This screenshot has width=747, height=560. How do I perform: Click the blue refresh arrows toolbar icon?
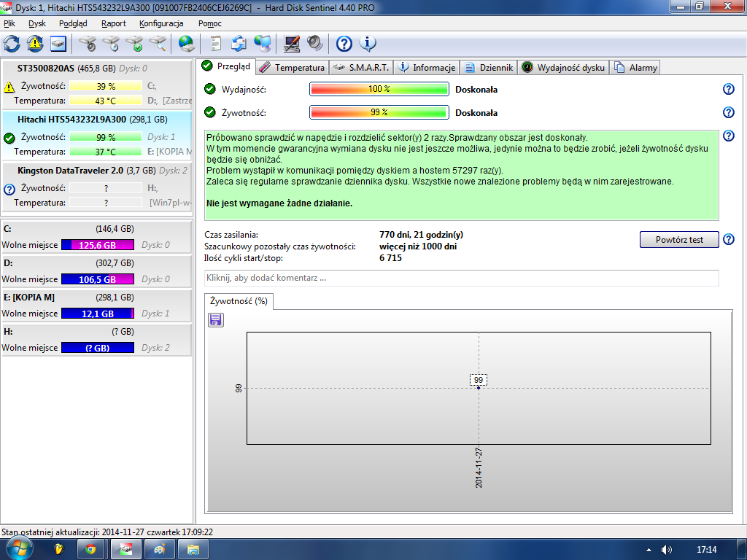pyautogui.click(x=12, y=44)
